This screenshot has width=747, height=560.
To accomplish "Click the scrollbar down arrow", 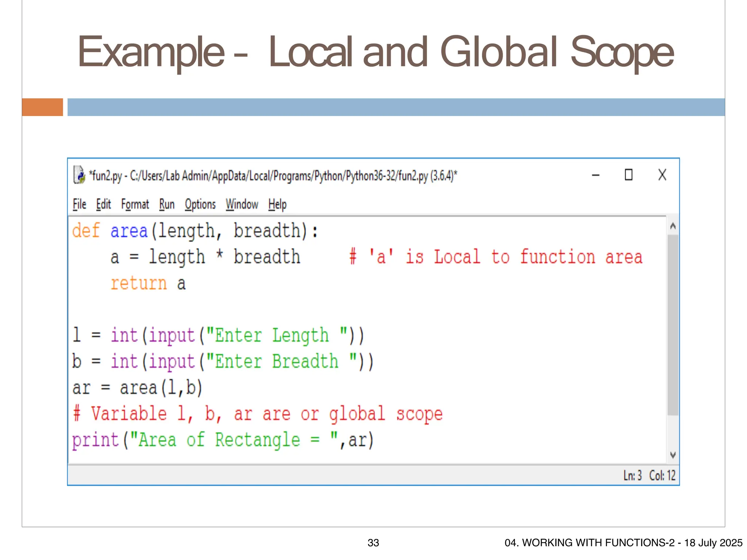I will click(x=673, y=455).
